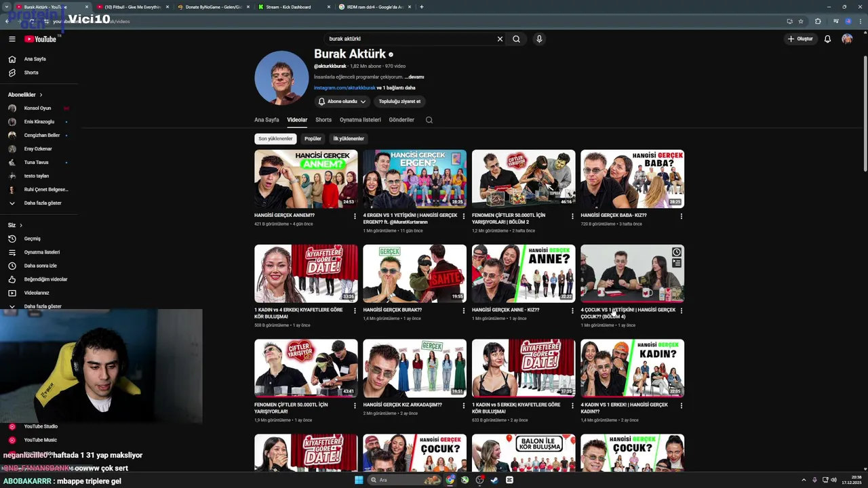
Task: Open Cengizhan Beller subscription channel
Action: point(42,136)
